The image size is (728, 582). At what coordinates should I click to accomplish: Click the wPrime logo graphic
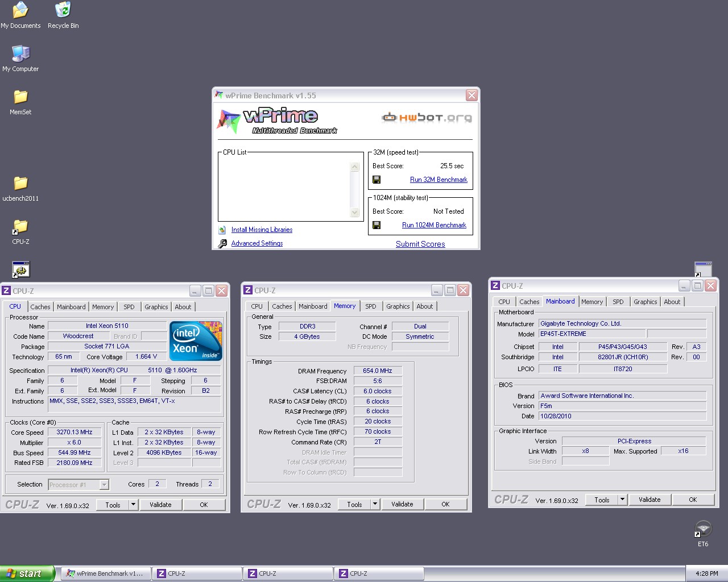pyautogui.click(x=277, y=121)
